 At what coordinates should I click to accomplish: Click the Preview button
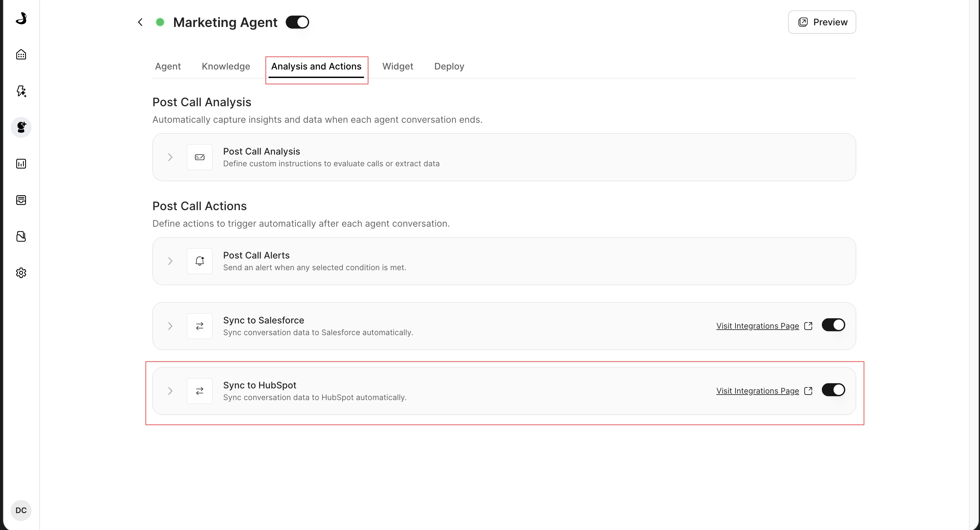click(822, 22)
